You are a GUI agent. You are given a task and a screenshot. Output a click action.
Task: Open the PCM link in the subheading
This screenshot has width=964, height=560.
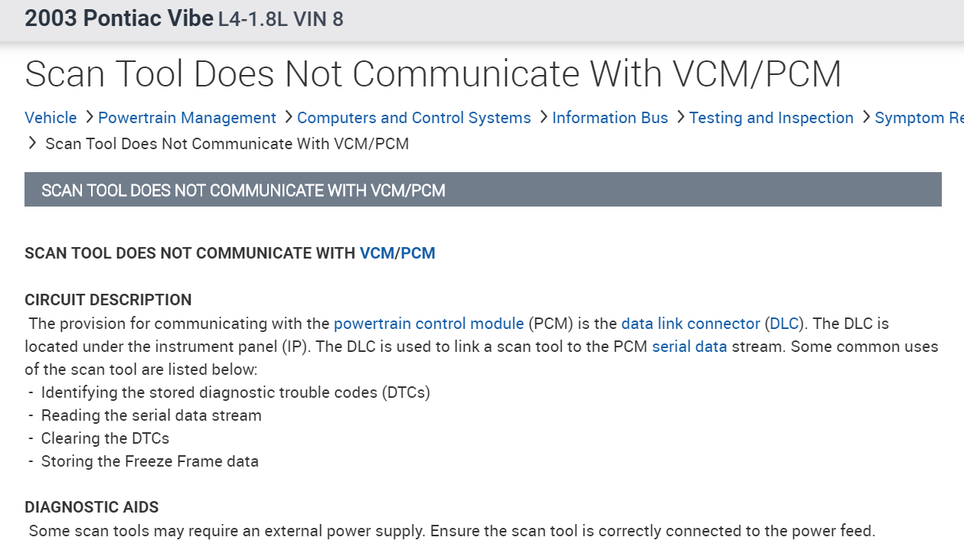click(x=418, y=253)
